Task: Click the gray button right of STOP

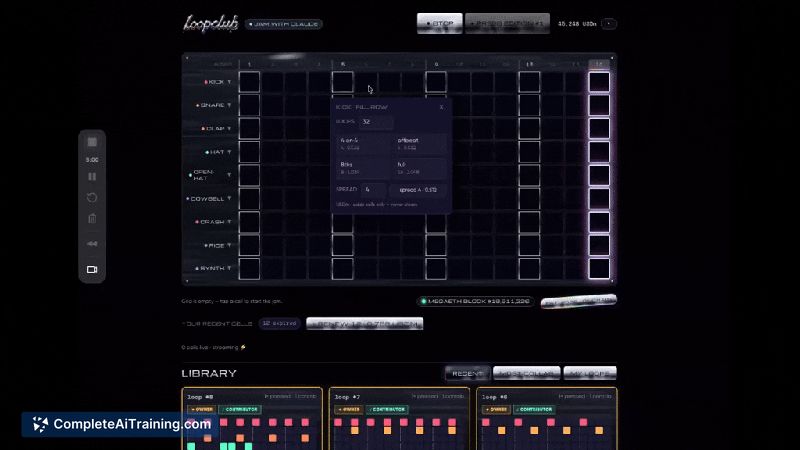Action: 507,23
